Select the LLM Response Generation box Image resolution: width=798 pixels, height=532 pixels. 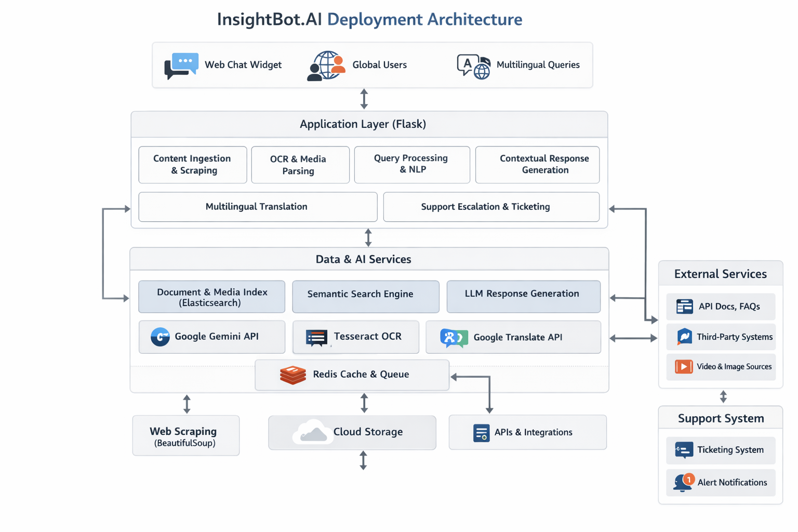coord(523,297)
